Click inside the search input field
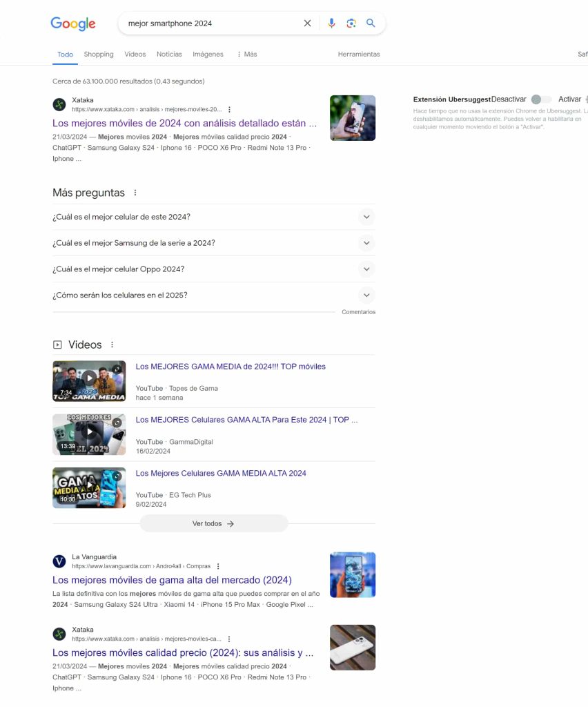 [212, 23]
